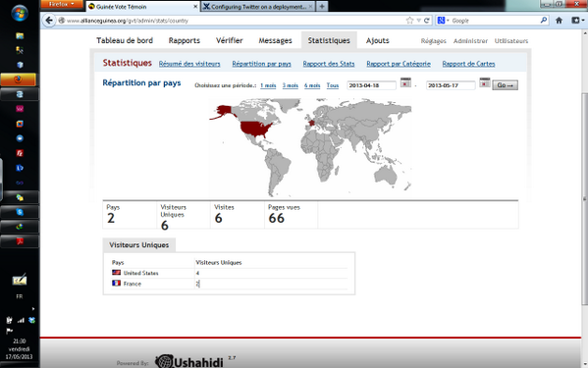The image size is (588, 368).
Task: Click the Action Center flag tray icon
Action: 10,331
